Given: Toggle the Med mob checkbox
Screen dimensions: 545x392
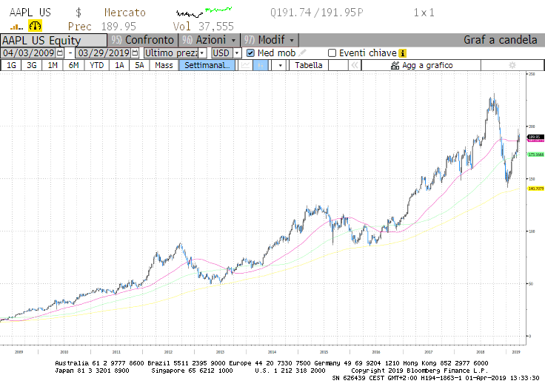Looking at the screenshot, I should (x=250, y=53).
